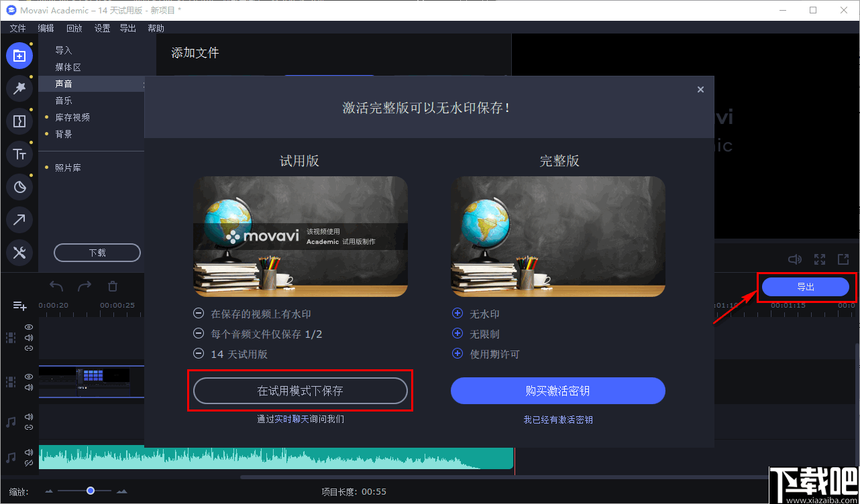Click the speaker icon under the preview
Viewport: 860px width, 504px height.
click(x=795, y=259)
